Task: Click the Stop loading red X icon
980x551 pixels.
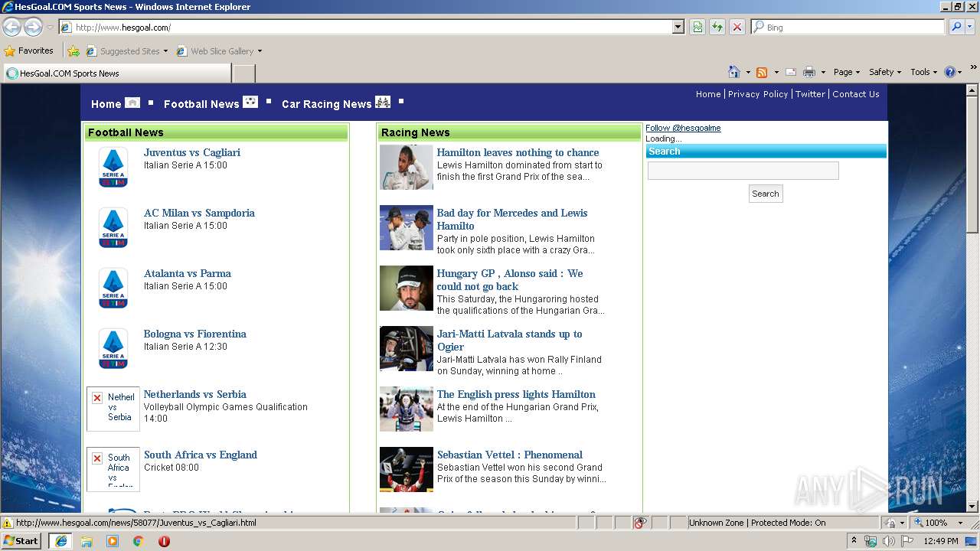Action: coord(737,27)
